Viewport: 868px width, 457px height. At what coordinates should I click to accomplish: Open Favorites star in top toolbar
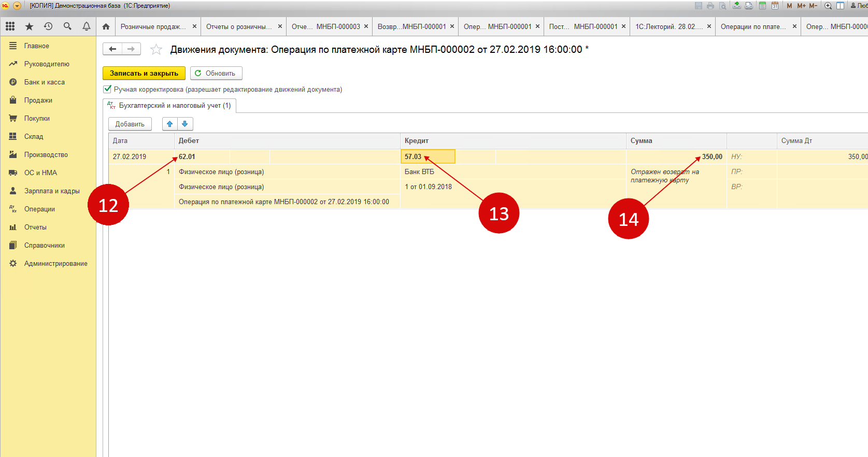pyautogui.click(x=29, y=26)
